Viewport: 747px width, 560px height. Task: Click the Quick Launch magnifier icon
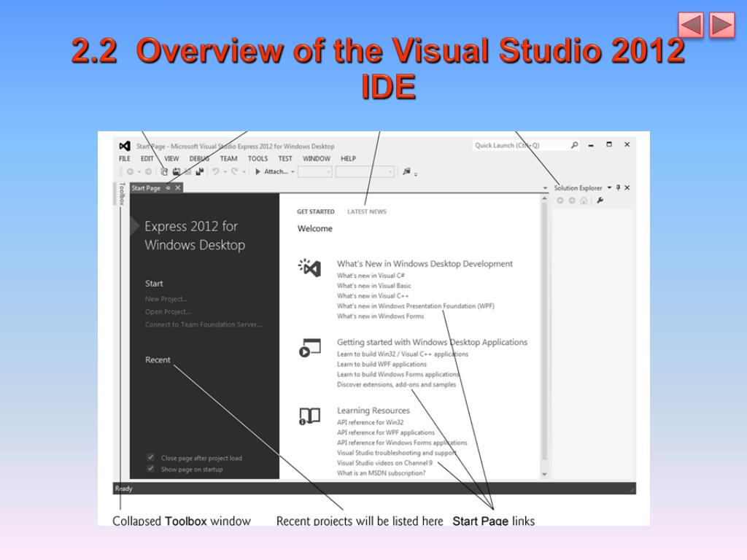click(575, 145)
